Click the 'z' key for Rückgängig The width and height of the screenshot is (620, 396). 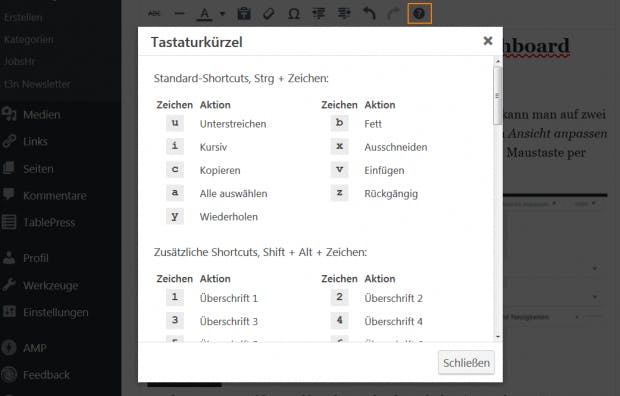339,193
